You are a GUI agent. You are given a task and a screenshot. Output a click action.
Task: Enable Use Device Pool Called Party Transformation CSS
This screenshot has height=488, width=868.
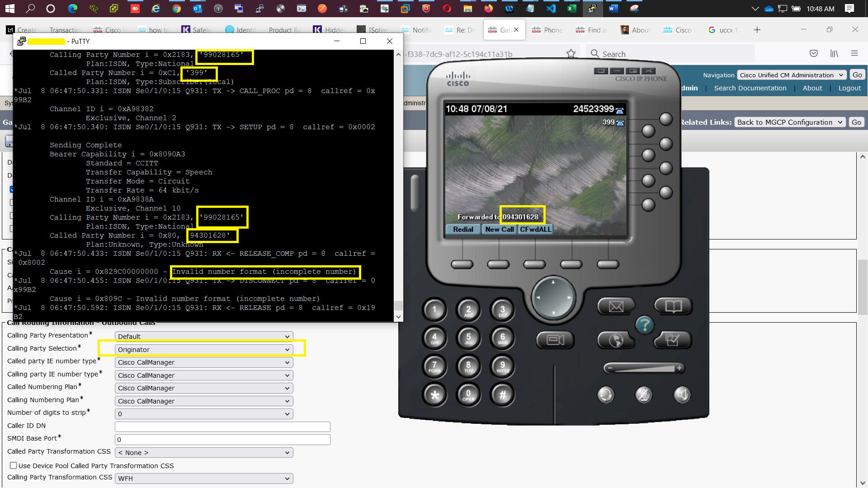(13, 465)
